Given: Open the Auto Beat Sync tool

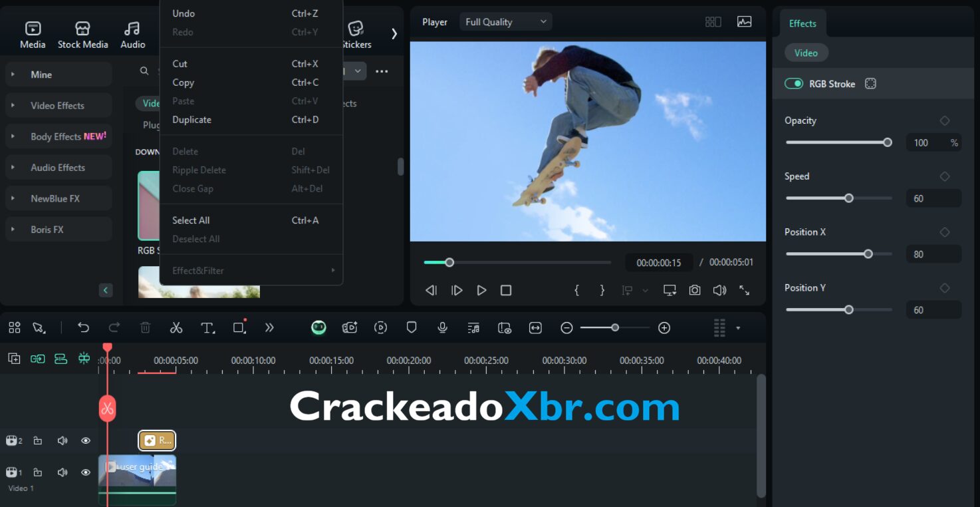Looking at the screenshot, I should [x=473, y=327].
